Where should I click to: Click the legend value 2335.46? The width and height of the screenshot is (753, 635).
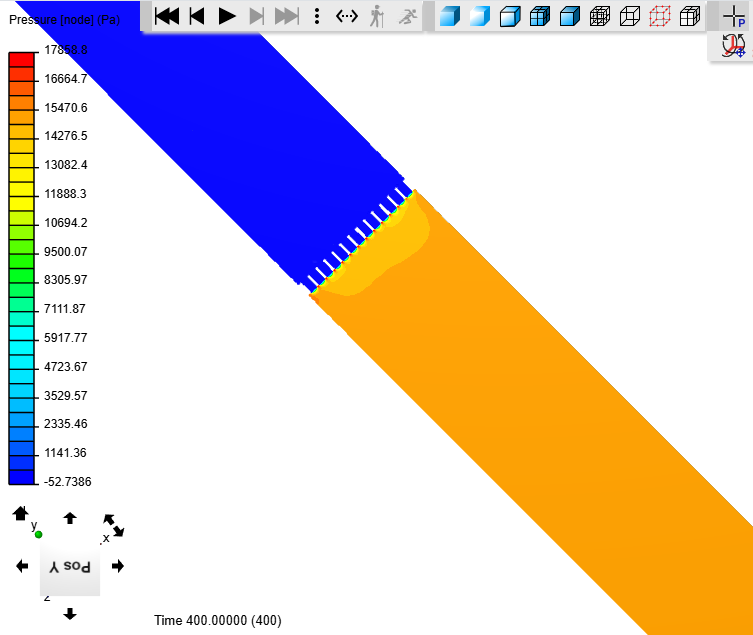[x=66, y=424]
